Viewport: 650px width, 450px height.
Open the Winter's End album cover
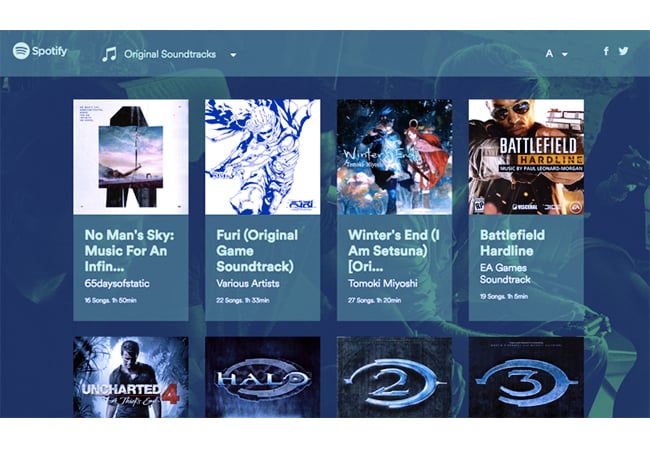point(394,157)
